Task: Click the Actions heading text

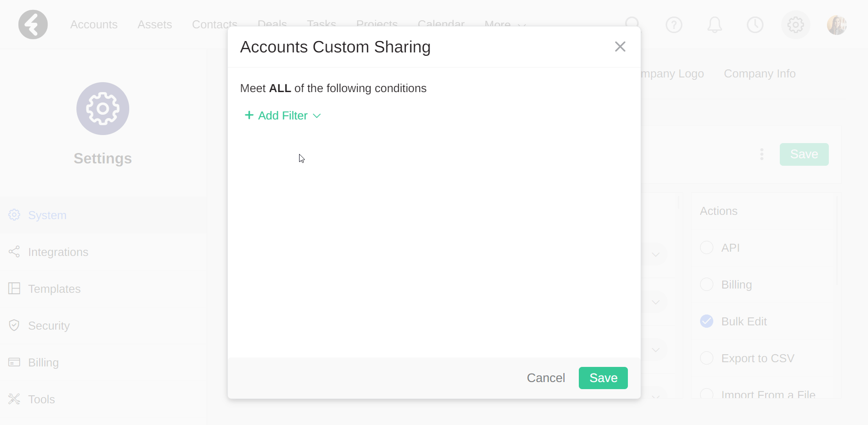Action: click(718, 211)
